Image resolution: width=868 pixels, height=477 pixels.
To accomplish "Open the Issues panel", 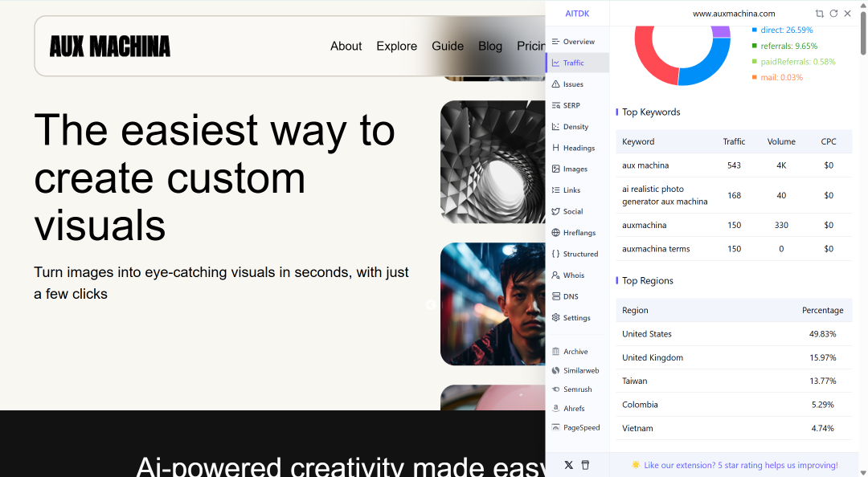I will [x=577, y=84].
